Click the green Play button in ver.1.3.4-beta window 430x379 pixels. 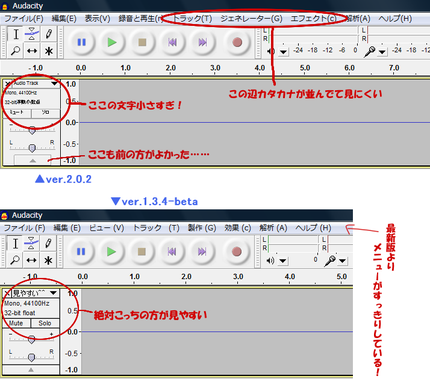click(x=111, y=252)
